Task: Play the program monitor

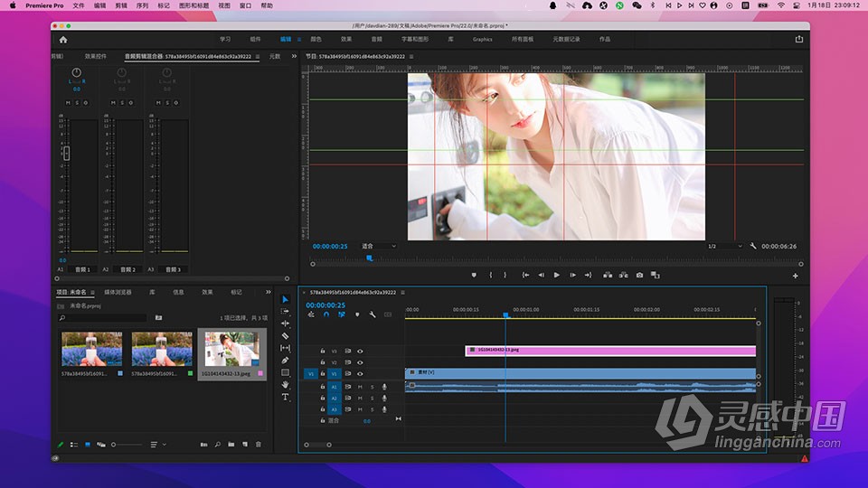Action: coord(556,275)
